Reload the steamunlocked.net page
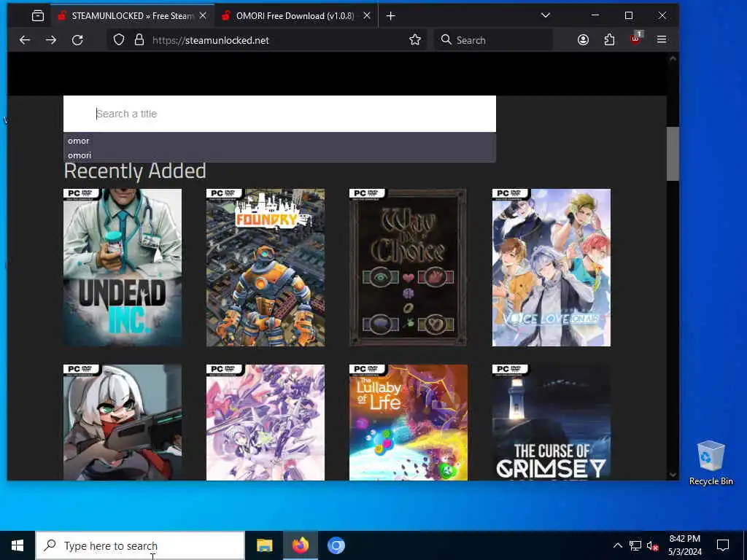Viewport: 747px width, 560px height. point(77,40)
